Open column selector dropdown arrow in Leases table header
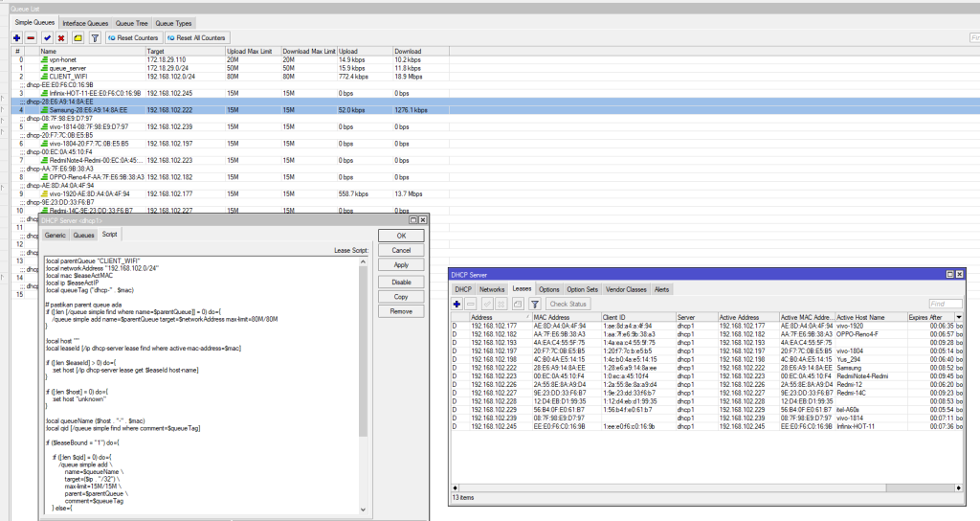The height and width of the screenshot is (521, 980). pyautogui.click(x=959, y=317)
